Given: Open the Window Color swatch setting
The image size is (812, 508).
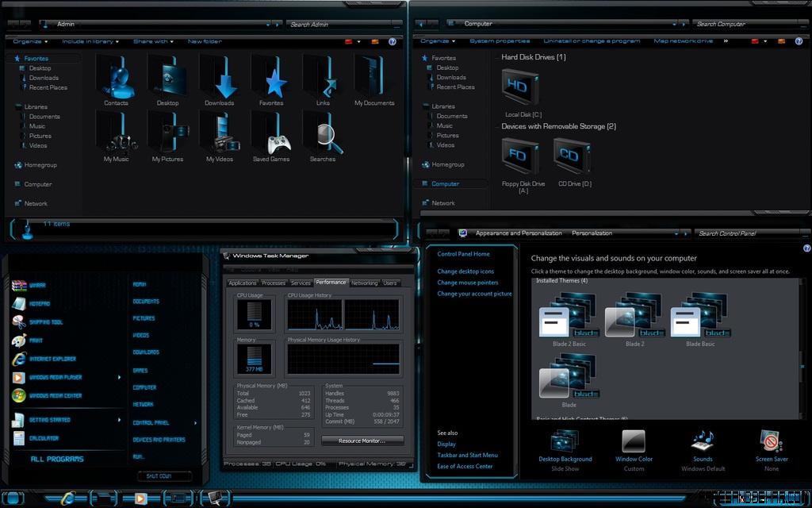Looking at the screenshot, I should coord(634,441).
